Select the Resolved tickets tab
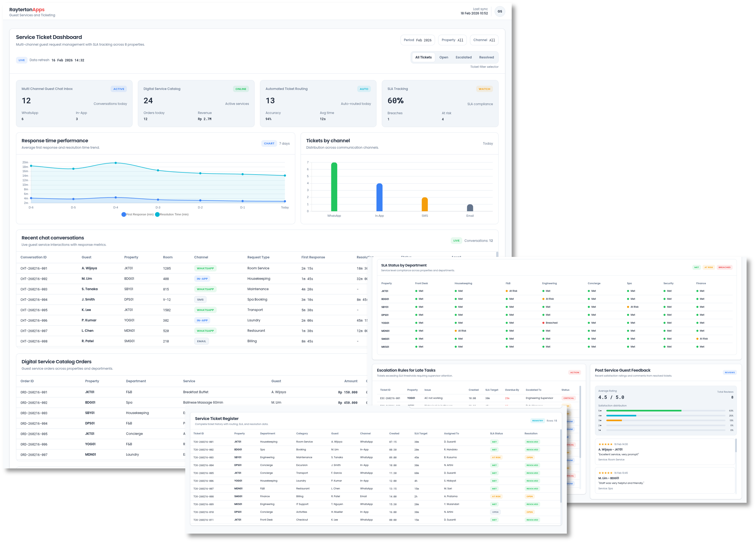This screenshot has height=543, width=756. pyautogui.click(x=486, y=57)
